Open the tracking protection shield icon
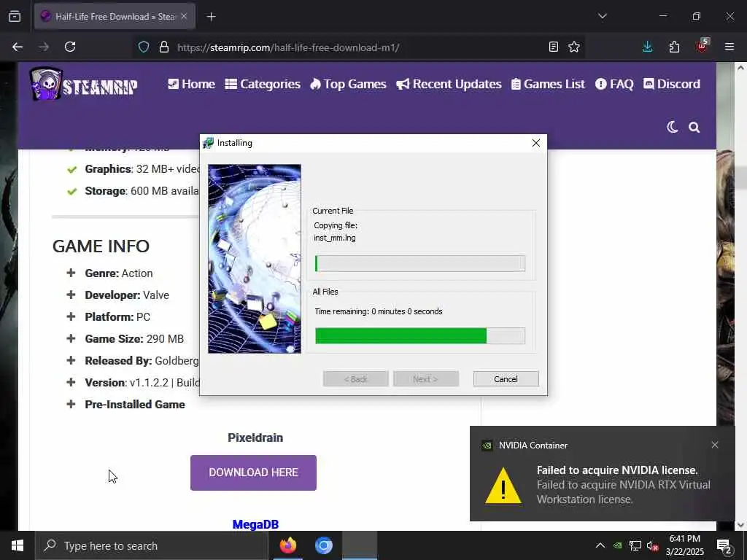Viewport: 747px width, 560px height. pyautogui.click(x=144, y=47)
